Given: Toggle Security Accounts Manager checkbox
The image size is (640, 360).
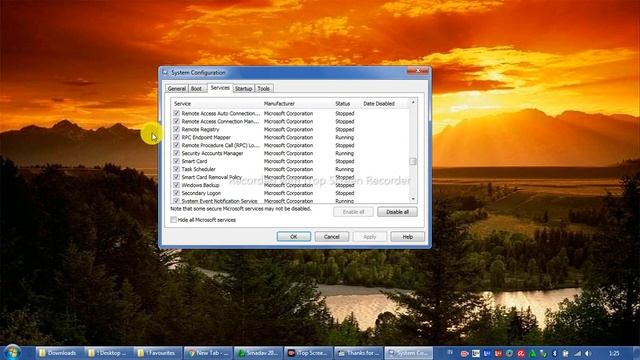Looking at the screenshot, I should click(176, 153).
